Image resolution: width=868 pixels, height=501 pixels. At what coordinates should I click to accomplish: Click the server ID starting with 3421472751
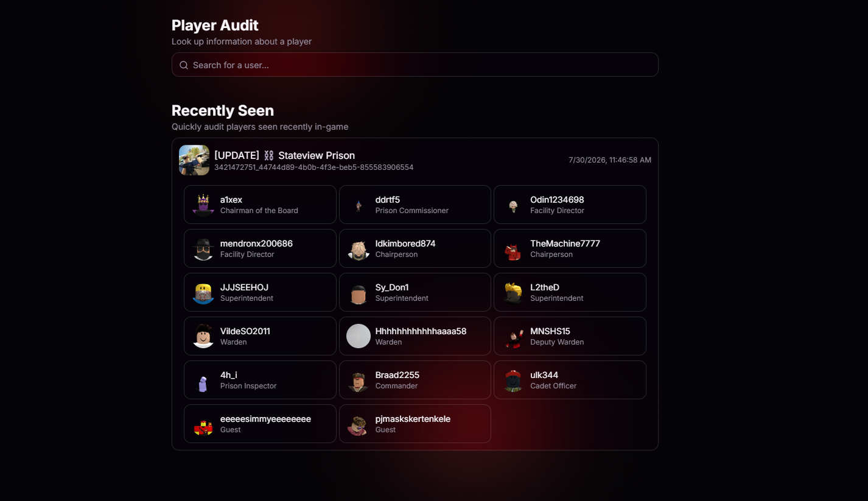tap(313, 167)
